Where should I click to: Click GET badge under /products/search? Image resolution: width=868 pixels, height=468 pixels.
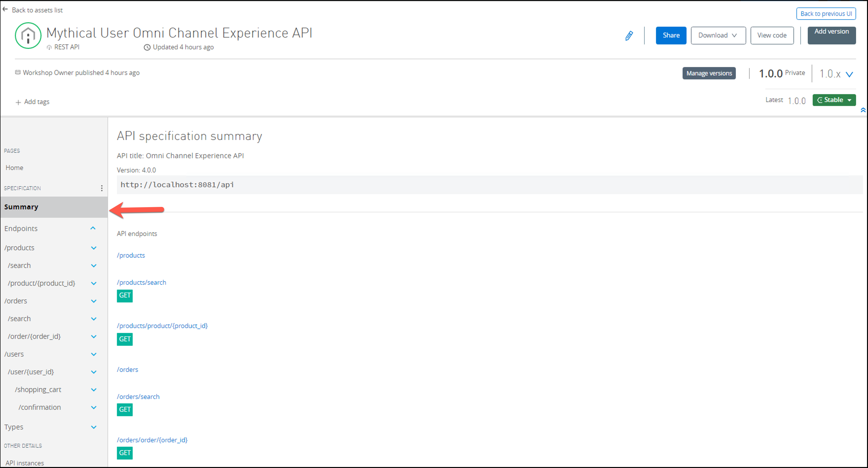pos(125,296)
